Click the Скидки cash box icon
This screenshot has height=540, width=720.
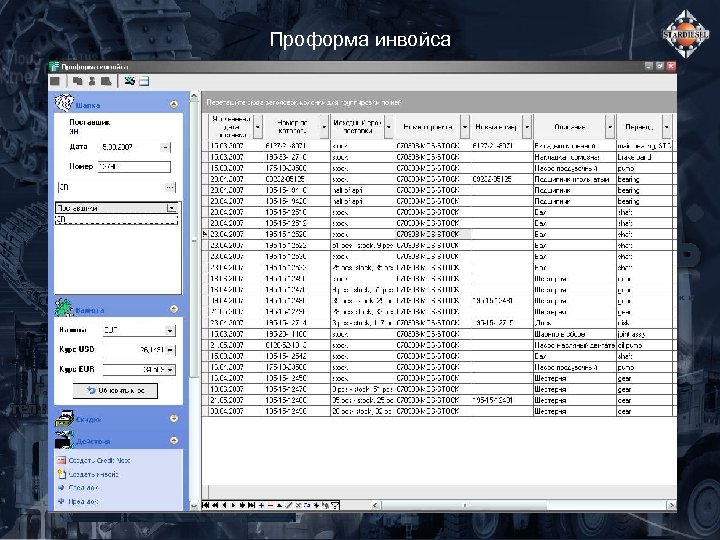tap(64, 419)
